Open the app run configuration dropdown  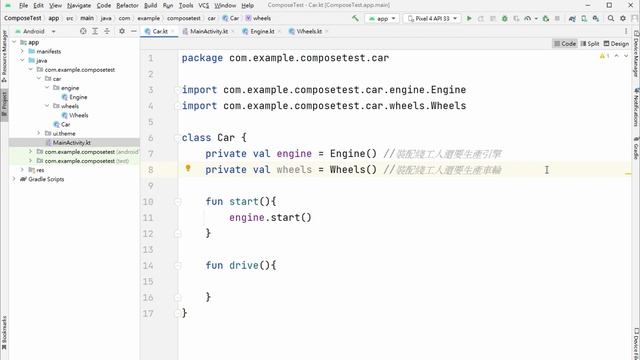pyautogui.click(x=382, y=18)
